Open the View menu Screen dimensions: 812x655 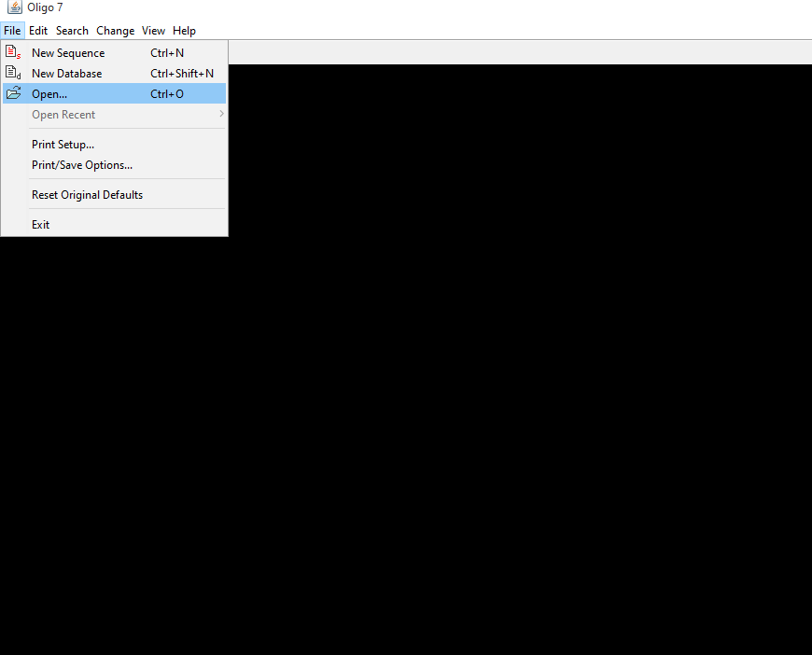click(153, 31)
